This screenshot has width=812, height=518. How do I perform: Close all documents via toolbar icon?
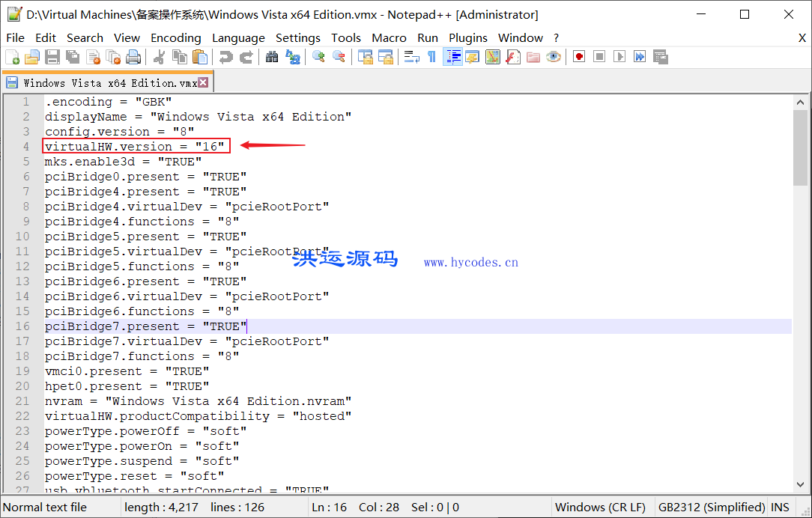coord(113,57)
